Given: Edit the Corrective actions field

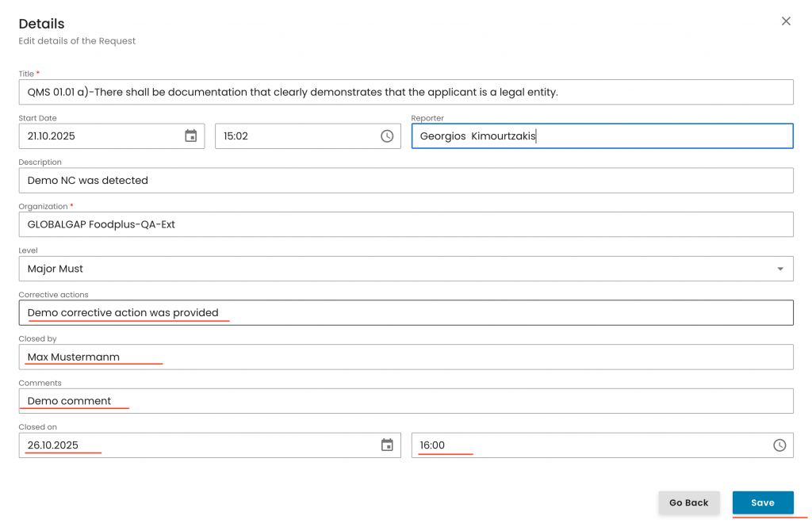Looking at the screenshot, I should [x=404, y=313].
